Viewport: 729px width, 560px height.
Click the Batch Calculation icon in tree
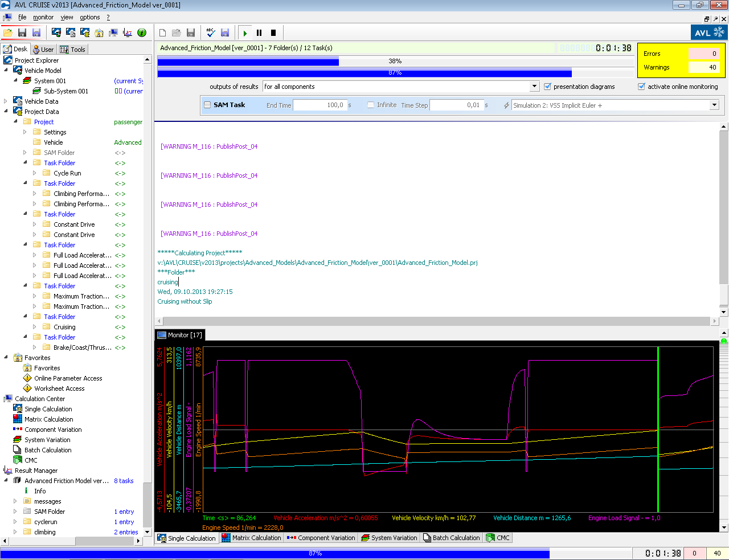(x=18, y=450)
